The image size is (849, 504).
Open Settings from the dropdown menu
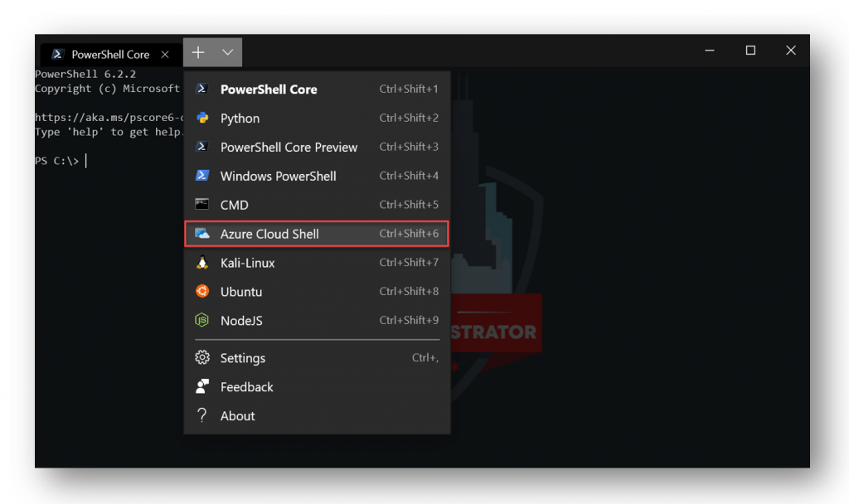[x=317, y=357]
